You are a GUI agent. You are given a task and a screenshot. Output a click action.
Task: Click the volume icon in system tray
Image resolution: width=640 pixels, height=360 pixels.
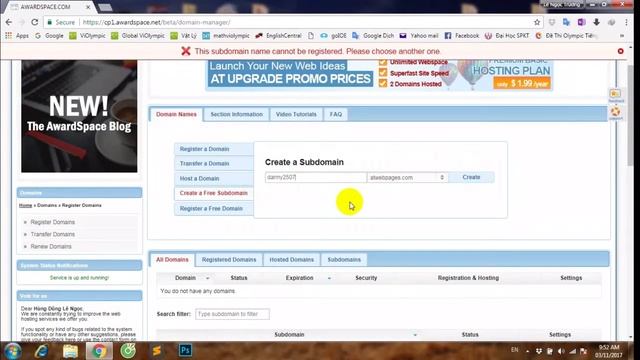pyautogui.click(x=561, y=351)
